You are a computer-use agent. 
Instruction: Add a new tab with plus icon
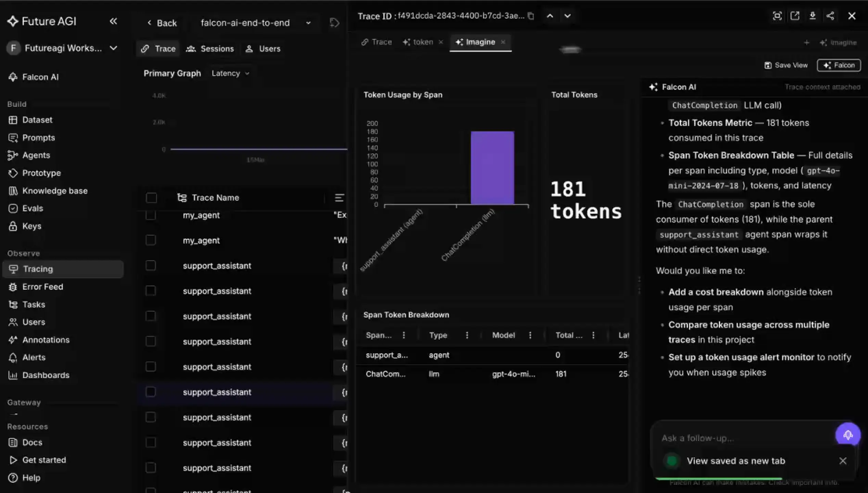[x=807, y=42]
